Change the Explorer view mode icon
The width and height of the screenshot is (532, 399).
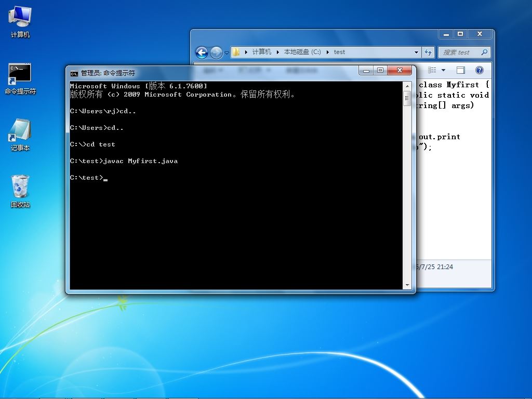pyautogui.click(x=432, y=70)
